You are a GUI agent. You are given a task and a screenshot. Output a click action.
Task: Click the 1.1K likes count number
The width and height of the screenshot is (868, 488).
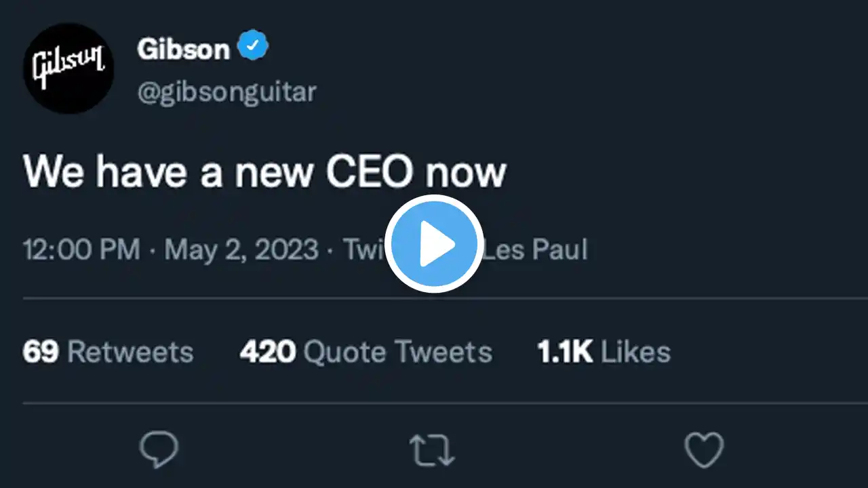click(565, 352)
